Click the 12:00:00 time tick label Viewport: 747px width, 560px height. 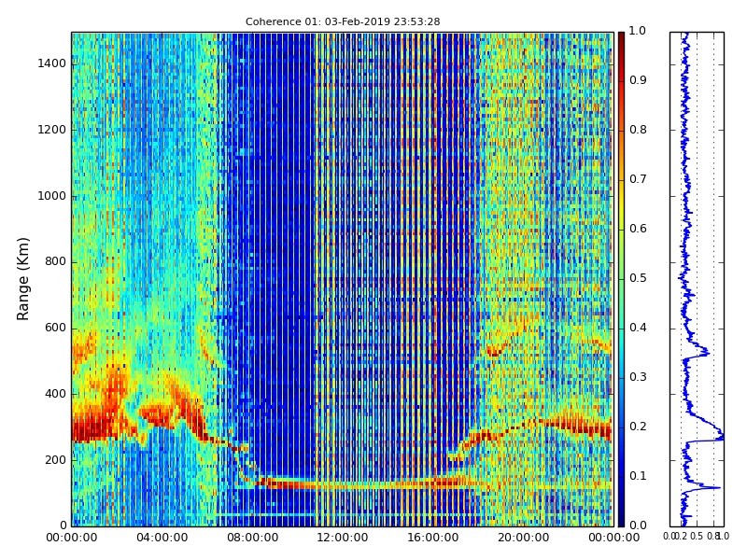(343, 538)
